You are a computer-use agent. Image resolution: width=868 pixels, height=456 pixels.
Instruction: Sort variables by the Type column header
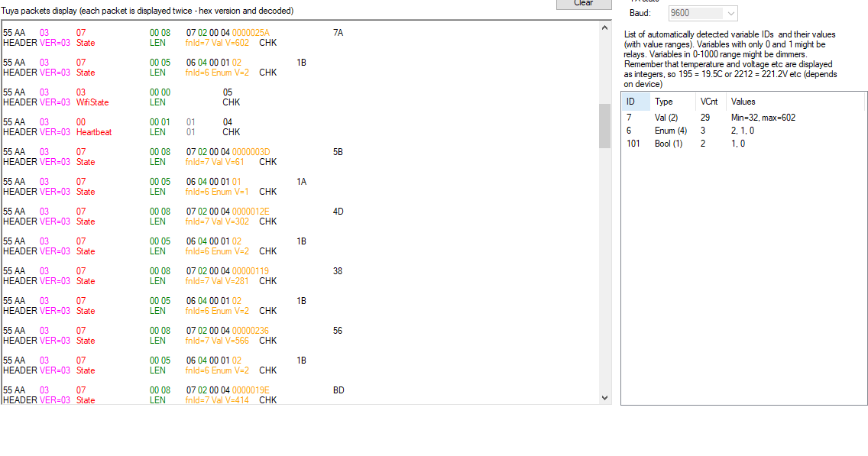pyautogui.click(x=672, y=102)
